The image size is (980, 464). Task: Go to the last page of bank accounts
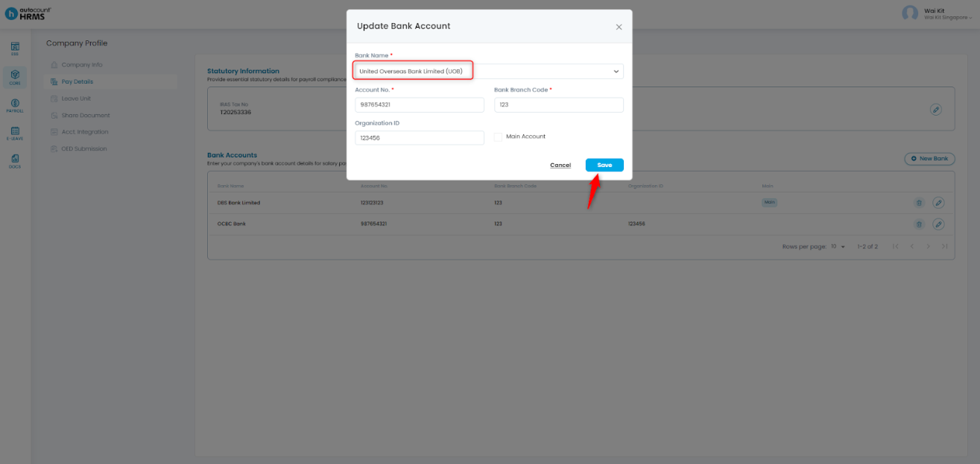[944, 246]
